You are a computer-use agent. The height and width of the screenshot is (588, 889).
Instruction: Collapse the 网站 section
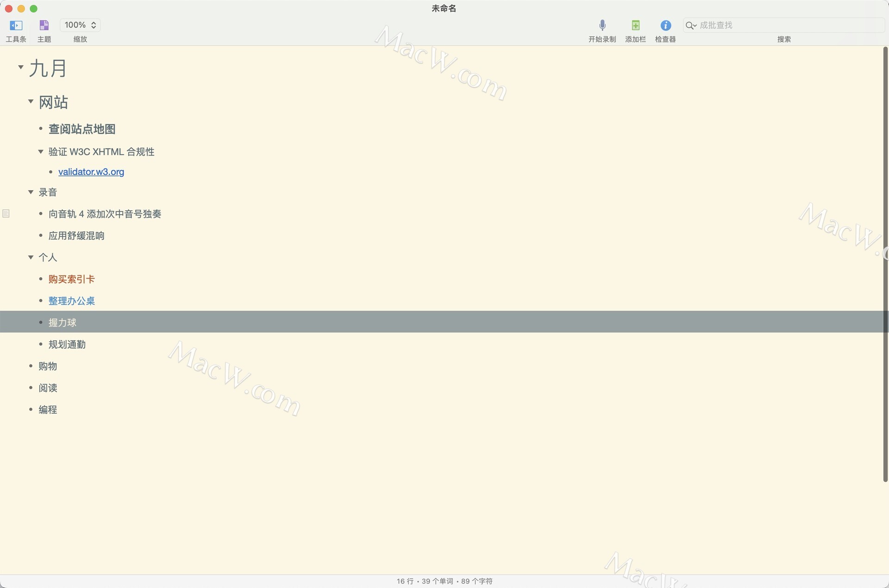coord(31,101)
